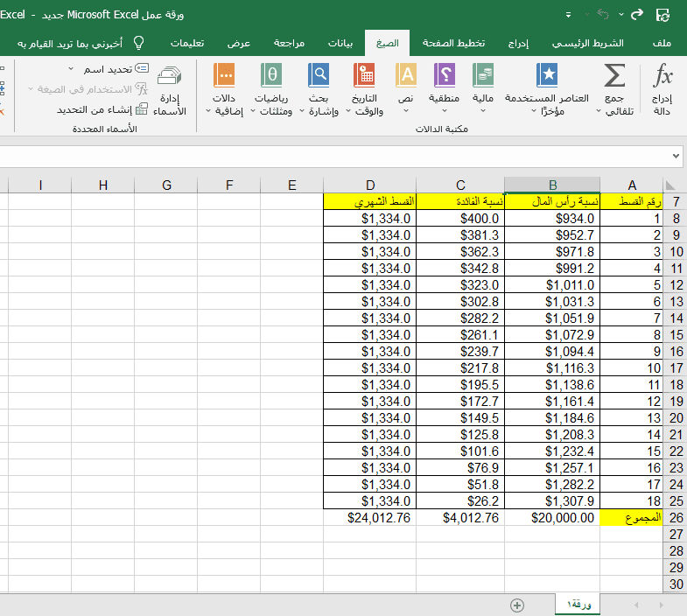687x616 pixels.
Task: Open Math and Trig functions icon
Action: [x=271, y=75]
